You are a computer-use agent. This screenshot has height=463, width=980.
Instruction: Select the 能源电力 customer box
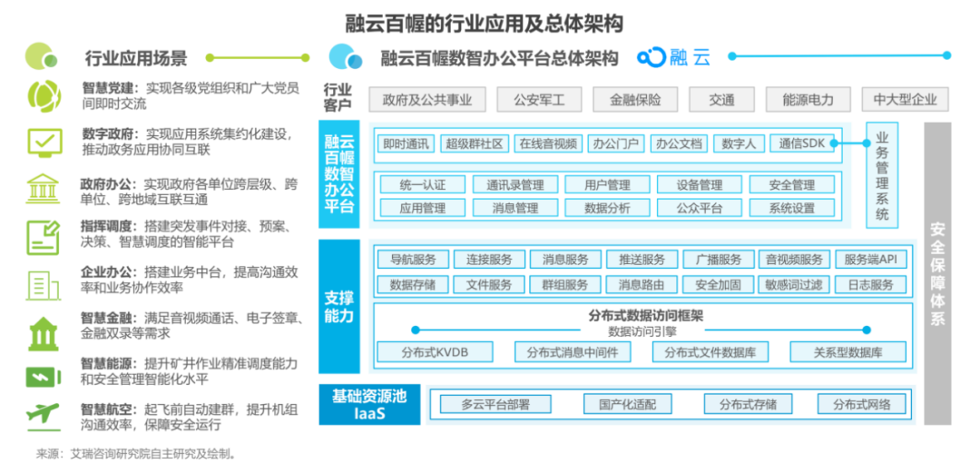coord(808,100)
